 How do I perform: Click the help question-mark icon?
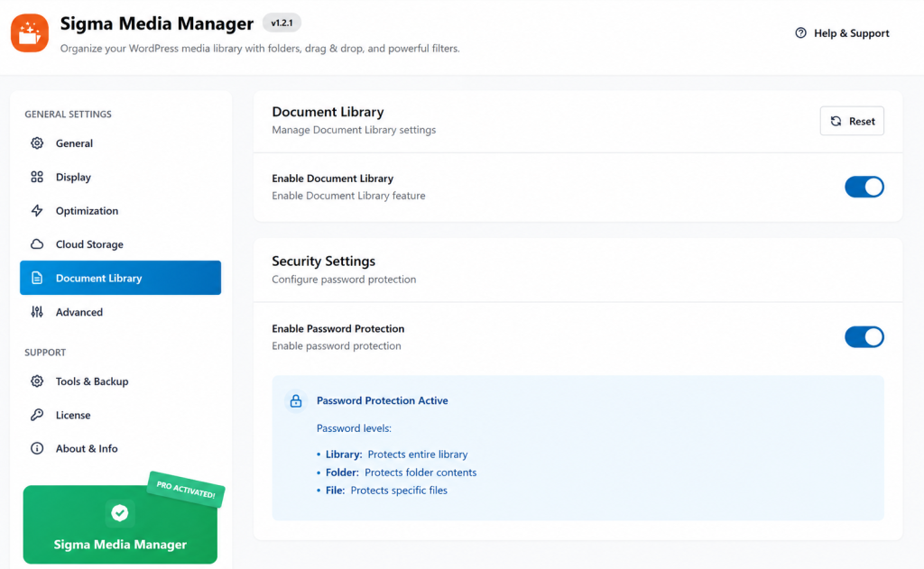click(800, 33)
